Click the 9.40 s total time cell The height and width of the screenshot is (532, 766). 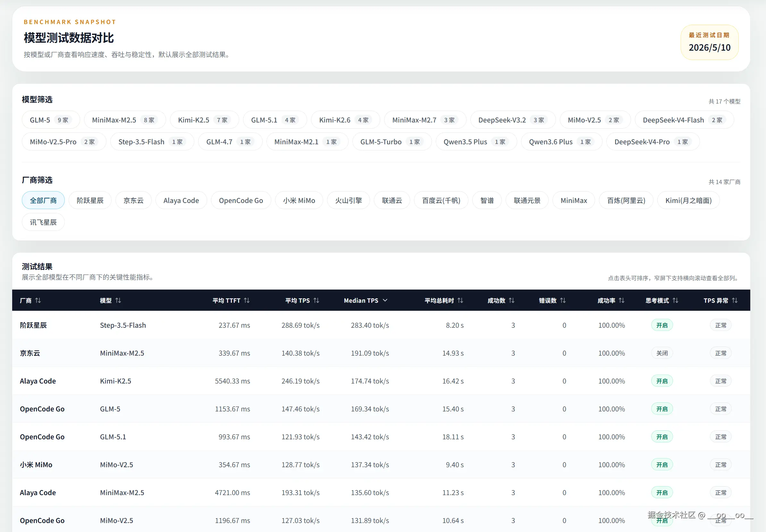coord(455,465)
